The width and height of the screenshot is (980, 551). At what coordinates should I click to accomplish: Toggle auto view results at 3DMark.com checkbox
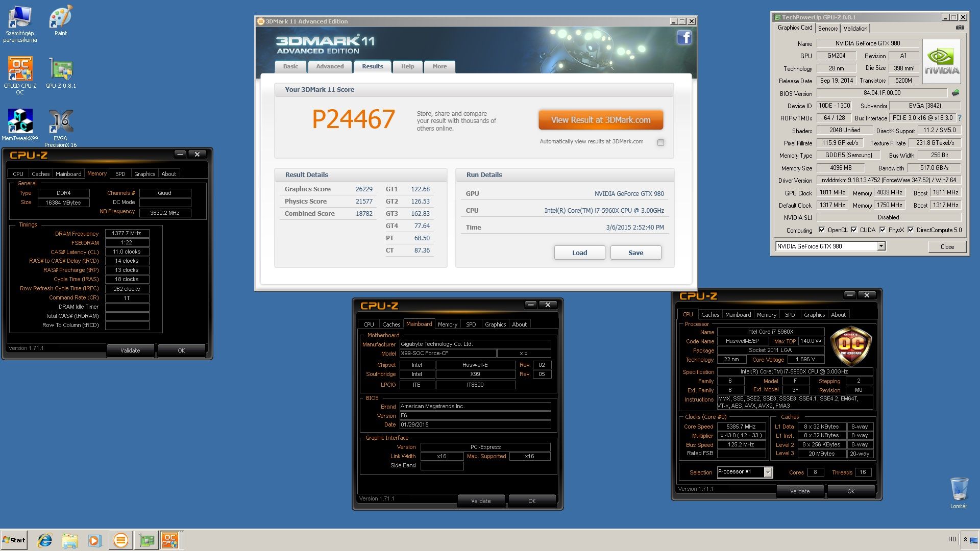point(660,142)
